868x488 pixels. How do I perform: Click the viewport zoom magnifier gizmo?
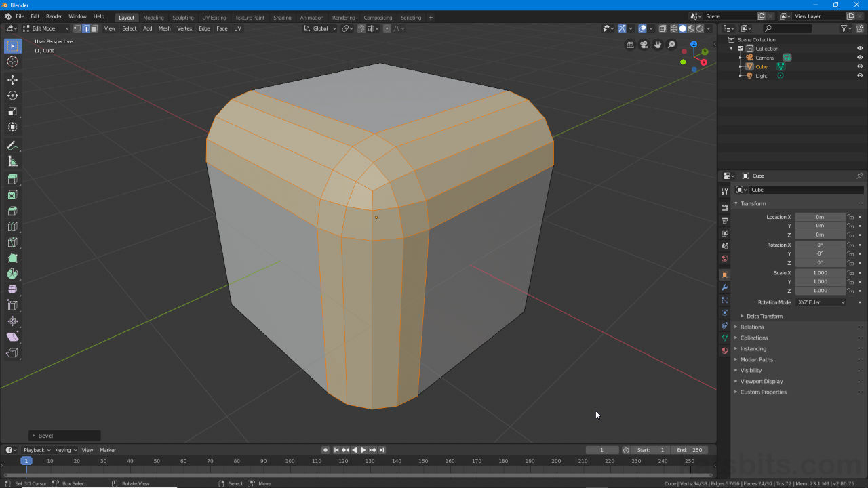coord(671,45)
